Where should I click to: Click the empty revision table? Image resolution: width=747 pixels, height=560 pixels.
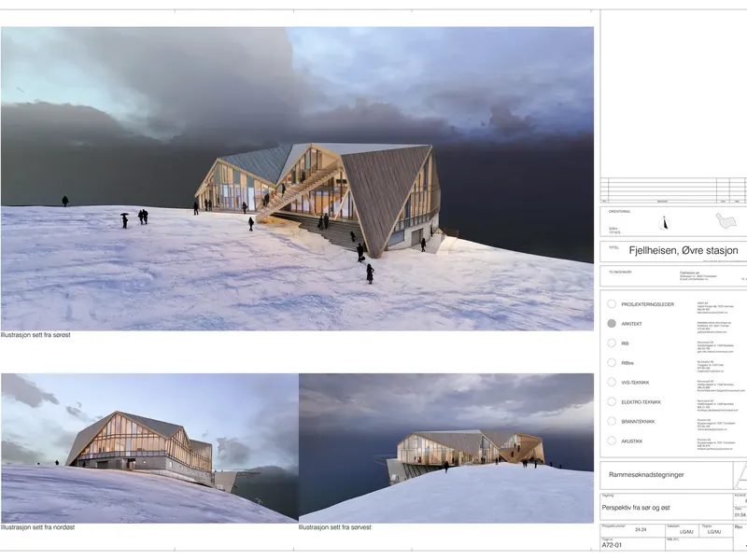pyautogui.click(x=673, y=190)
